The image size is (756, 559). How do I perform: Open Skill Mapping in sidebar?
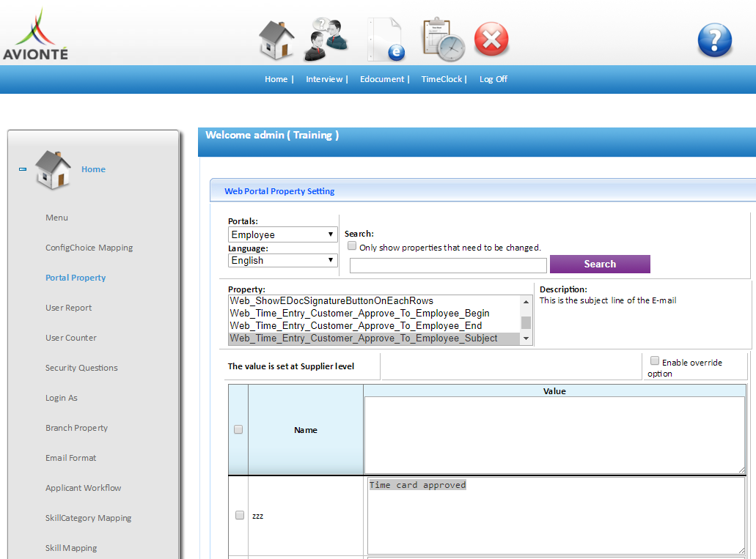point(71,548)
